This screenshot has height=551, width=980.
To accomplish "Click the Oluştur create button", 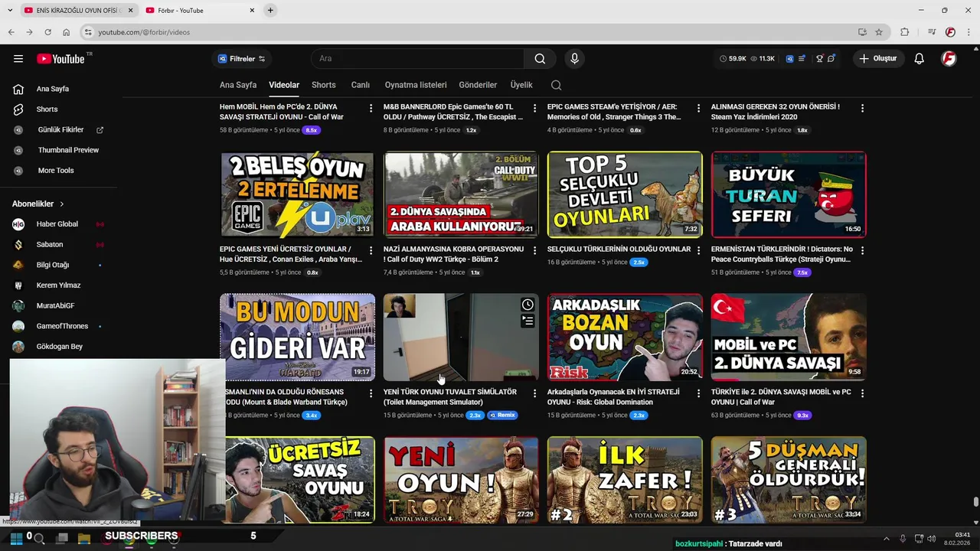I will click(x=878, y=59).
